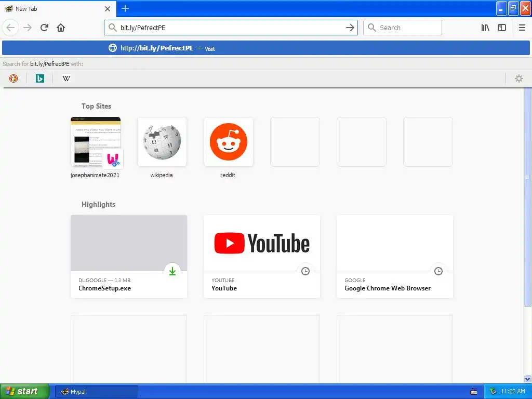Open ChromeSetup.exe highlight card
Viewport: 532px width, 399px height.
click(x=129, y=257)
